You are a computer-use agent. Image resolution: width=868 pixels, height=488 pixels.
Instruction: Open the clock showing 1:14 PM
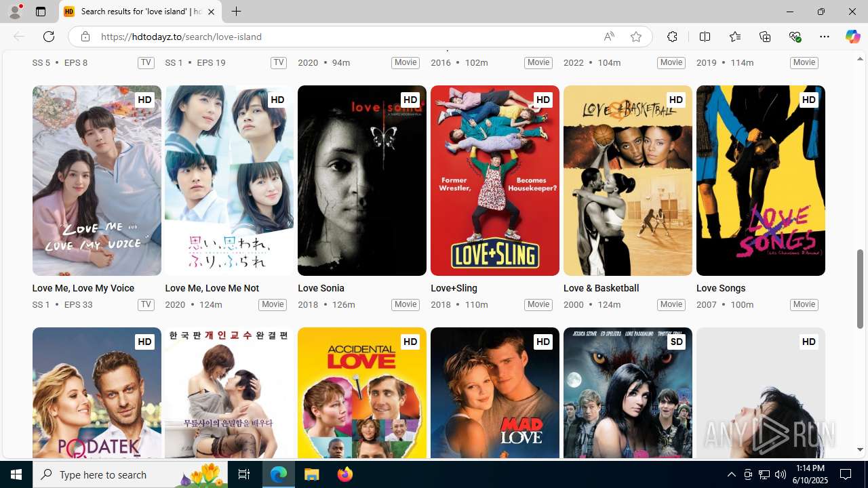click(x=810, y=474)
